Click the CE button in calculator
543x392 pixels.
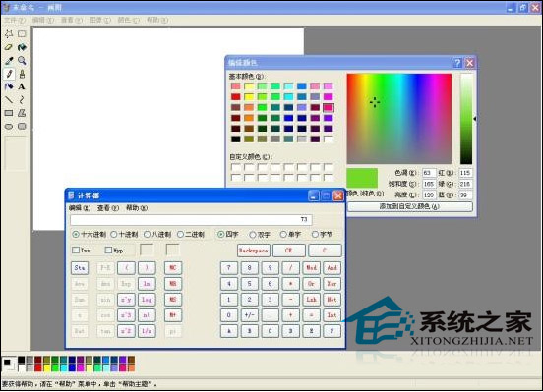pyautogui.click(x=289, y=251)
